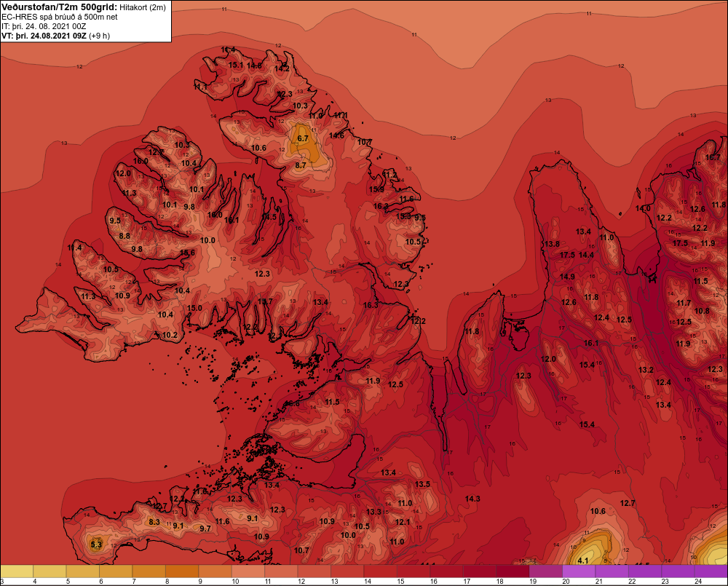Click the valid time 'VT: þri. 24.08.2021 09Z' line
This screenshot has width=728, height=586.
pyautogui.click(x=44, y=36)
